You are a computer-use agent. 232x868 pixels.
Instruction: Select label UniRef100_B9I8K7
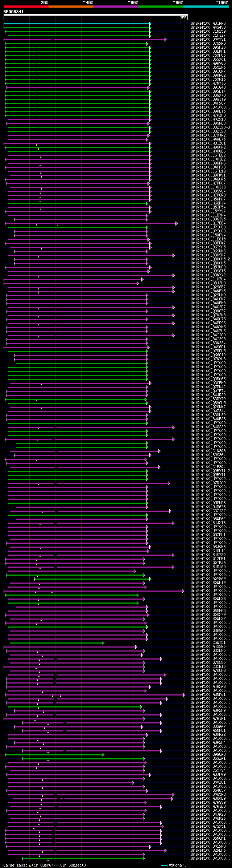pyautogui.click(x=208, y=72)
